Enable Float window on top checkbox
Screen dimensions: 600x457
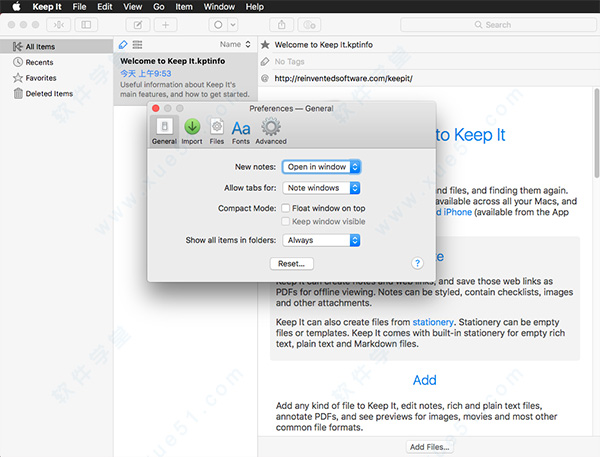coord(285,208)
